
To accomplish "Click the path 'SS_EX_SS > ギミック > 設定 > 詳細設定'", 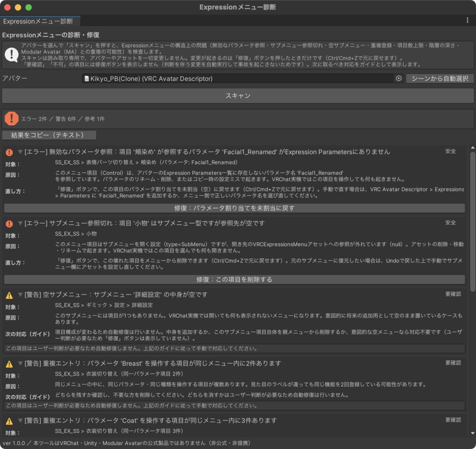I will click(x=104, y=305).
